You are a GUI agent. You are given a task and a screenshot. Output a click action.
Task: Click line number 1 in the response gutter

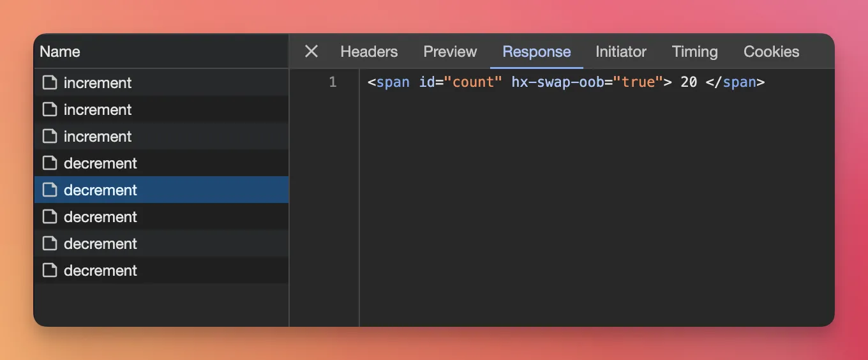[x=333, y=82]
